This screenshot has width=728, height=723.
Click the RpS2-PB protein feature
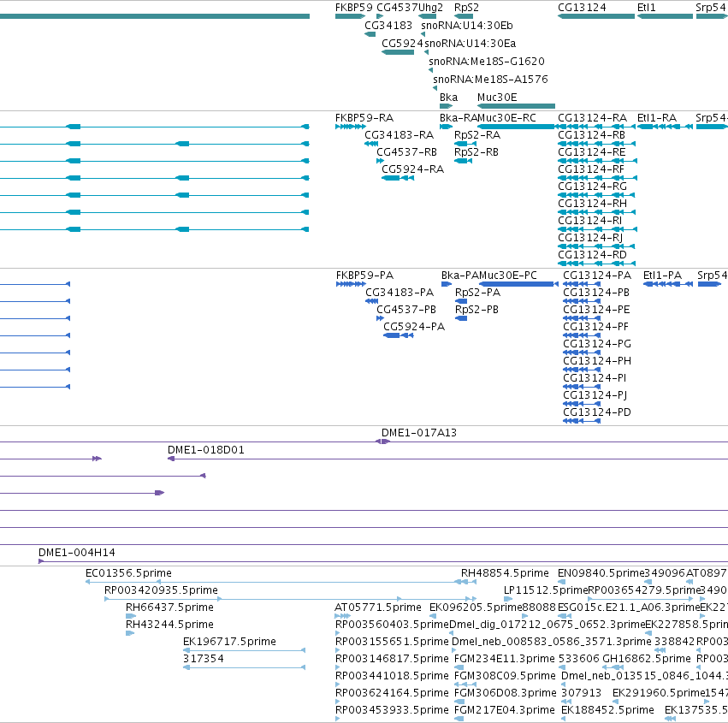[x=461, y=318]
